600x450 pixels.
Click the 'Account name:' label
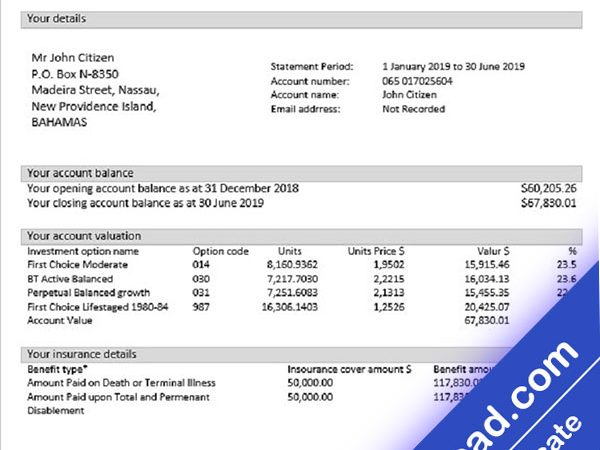point(305,95)
